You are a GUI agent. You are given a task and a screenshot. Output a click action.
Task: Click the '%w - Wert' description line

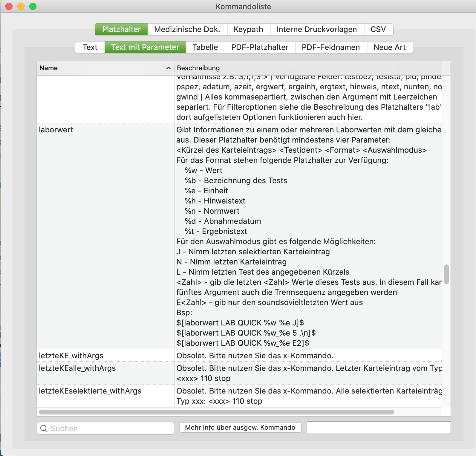203,170
